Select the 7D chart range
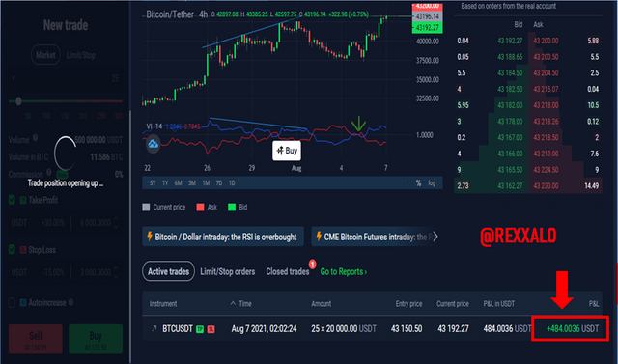This screenshot has height=364, width=618. [x=219, y=183]
